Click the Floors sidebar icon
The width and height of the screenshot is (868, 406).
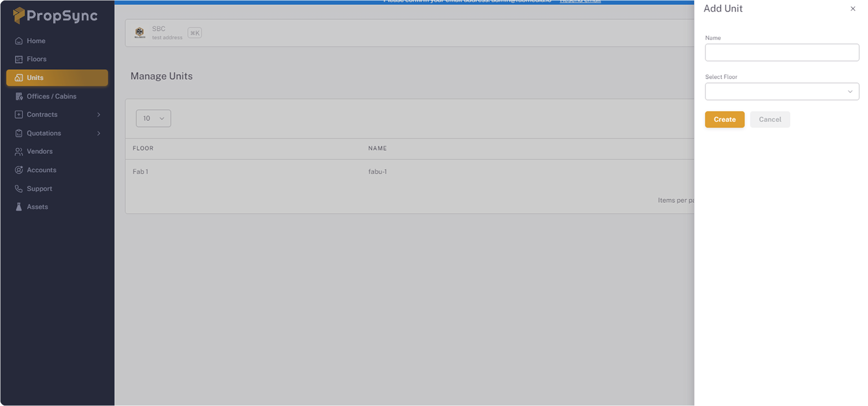pyautogui.click(x=19, y=59)
